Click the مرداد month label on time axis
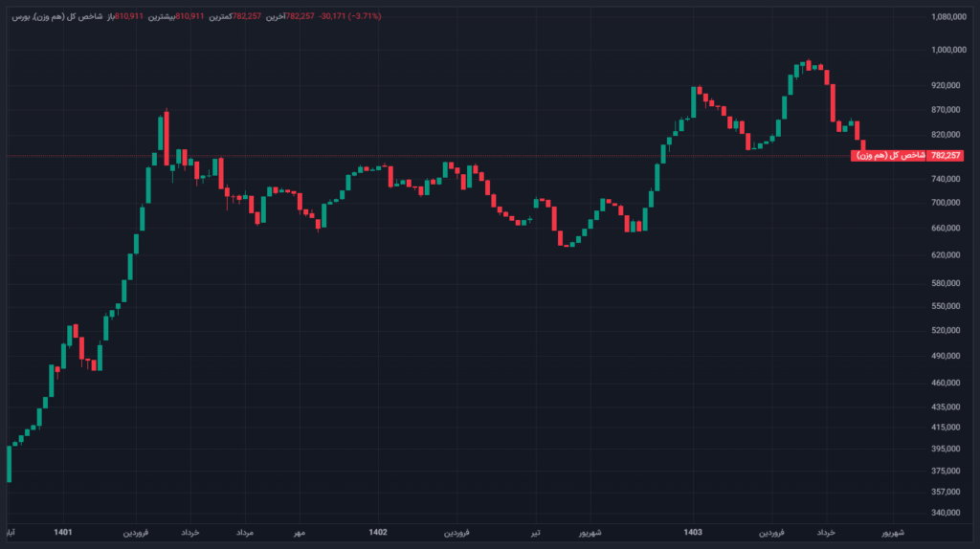Screen dimensions: 980x549 (245, 533)
